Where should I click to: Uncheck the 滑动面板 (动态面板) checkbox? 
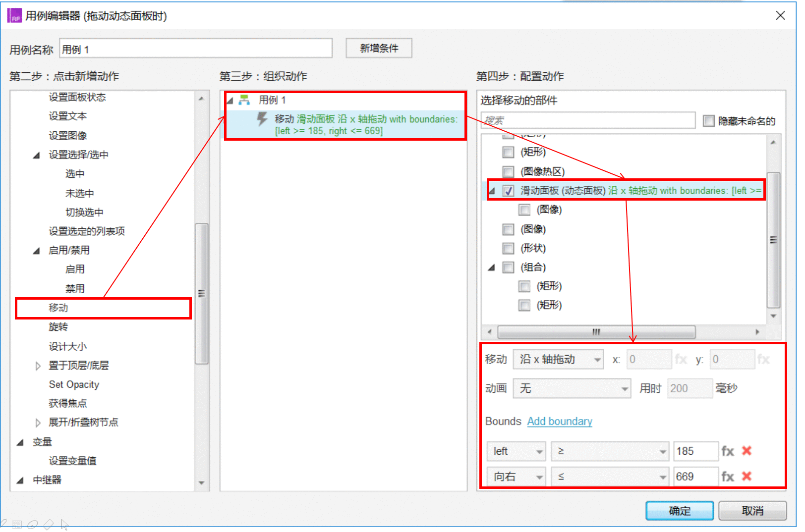[x=508, y=191]
